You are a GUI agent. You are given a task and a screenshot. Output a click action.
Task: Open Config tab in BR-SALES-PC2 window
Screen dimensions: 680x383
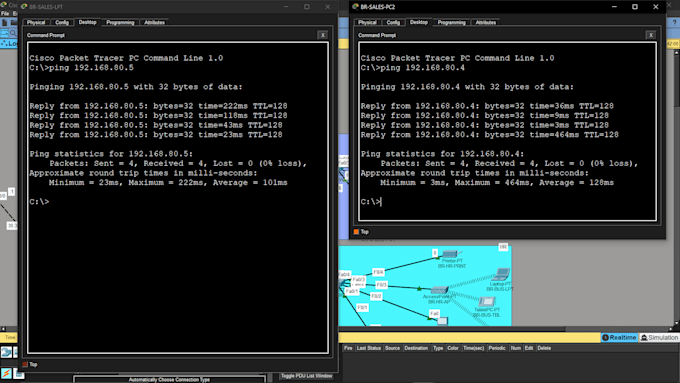tap(393, 23)
